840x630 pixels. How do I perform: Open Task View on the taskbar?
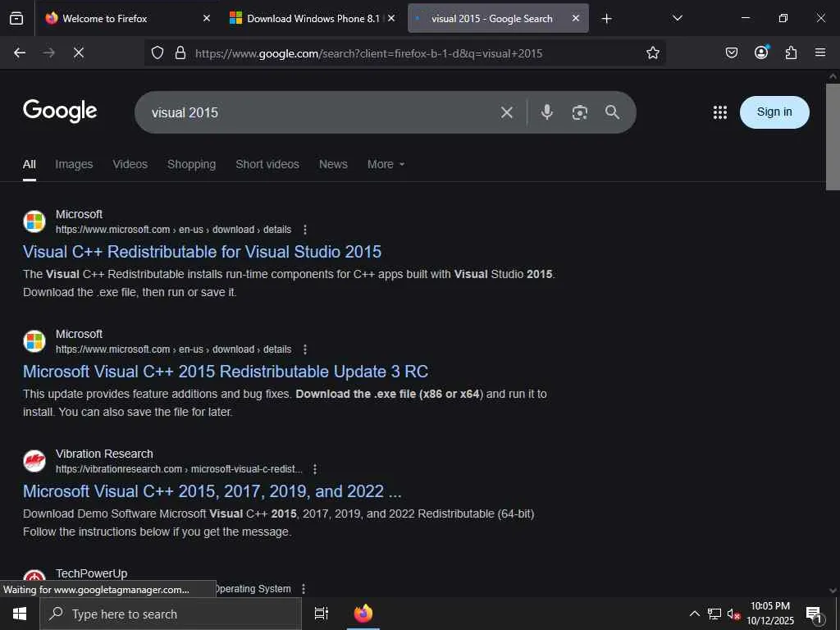(x=322, y=614)
